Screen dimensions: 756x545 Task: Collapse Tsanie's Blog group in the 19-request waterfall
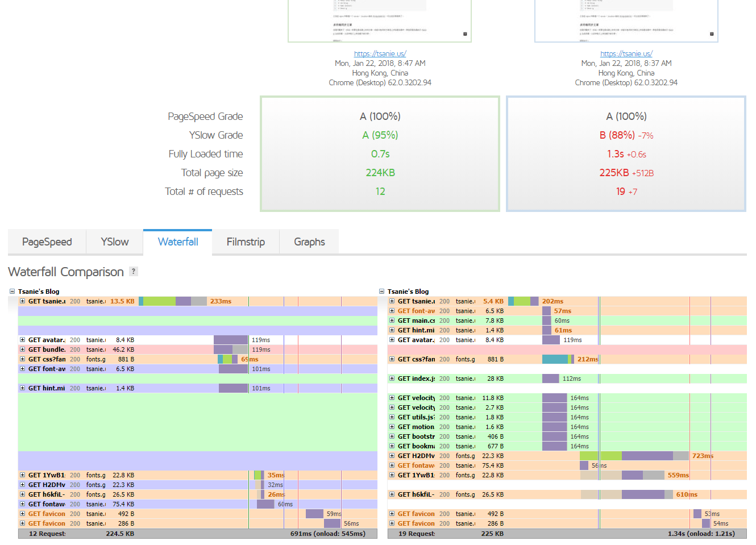coord(382,292)
